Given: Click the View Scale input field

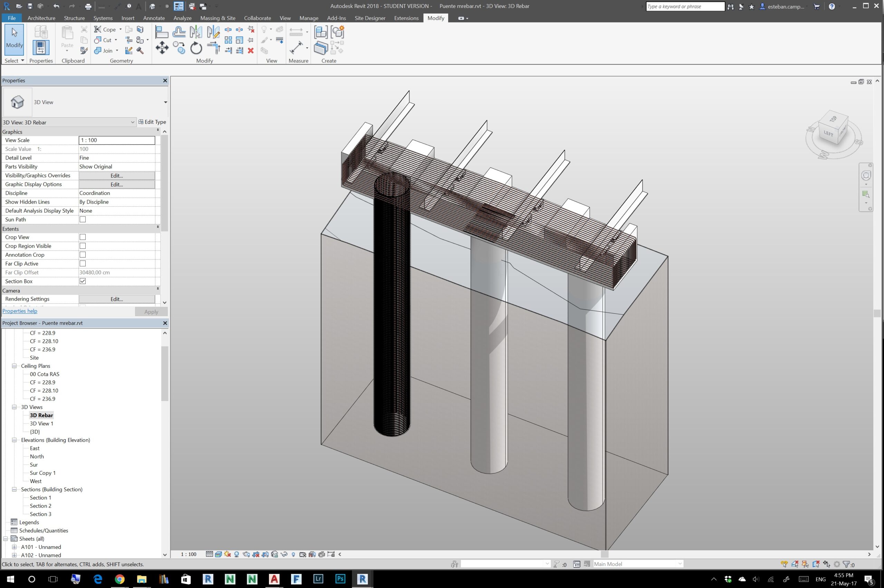Looking at the screenshot, I should (x=117, y=140).
